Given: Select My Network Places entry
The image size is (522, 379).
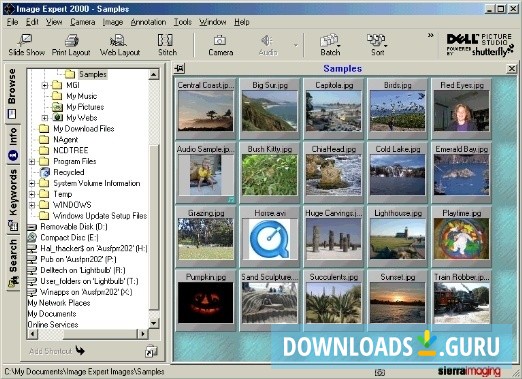Looking at the screenshot, I should pyautogui.click(x=59, y=303).
